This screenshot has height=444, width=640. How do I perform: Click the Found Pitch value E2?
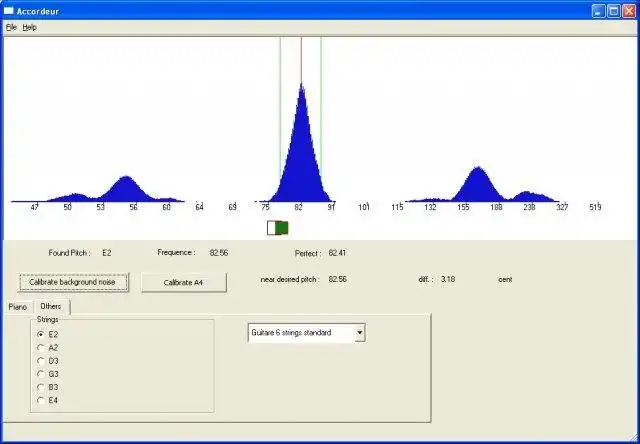click(x=107, y=253)
